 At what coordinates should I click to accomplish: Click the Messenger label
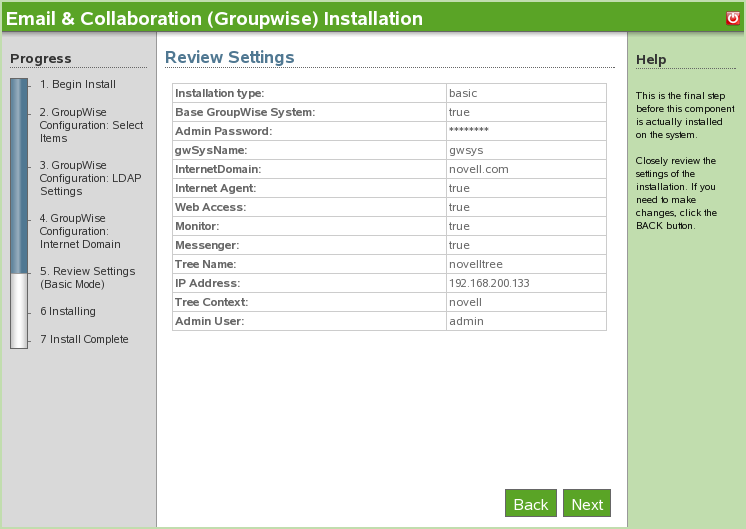point(207,245)
